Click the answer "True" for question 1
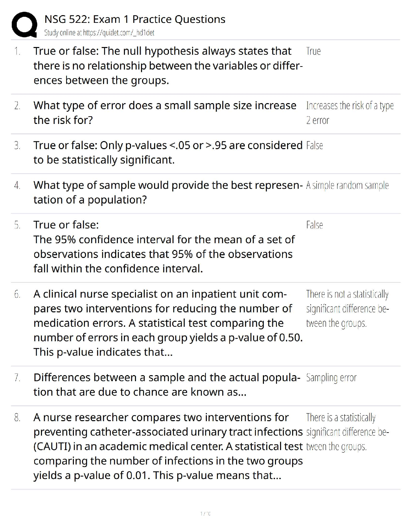 pyautogui.click(x=313, y=51)
